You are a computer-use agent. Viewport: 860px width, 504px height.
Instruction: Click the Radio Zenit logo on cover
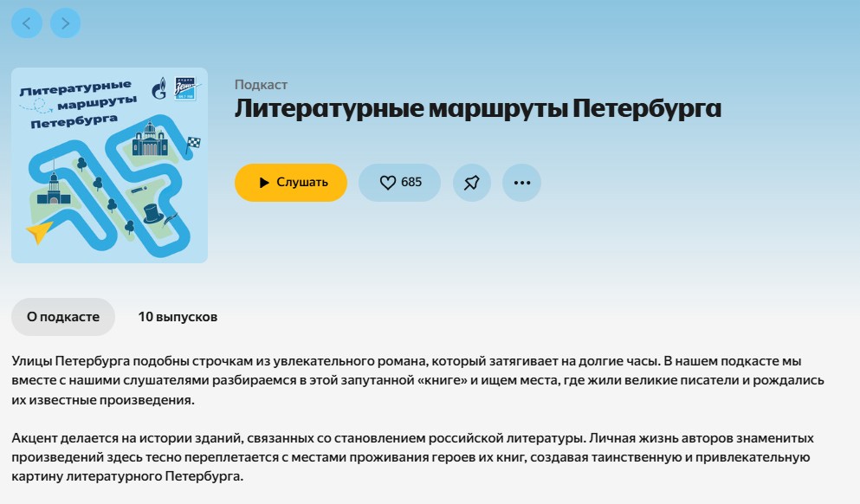coord(185,88)
